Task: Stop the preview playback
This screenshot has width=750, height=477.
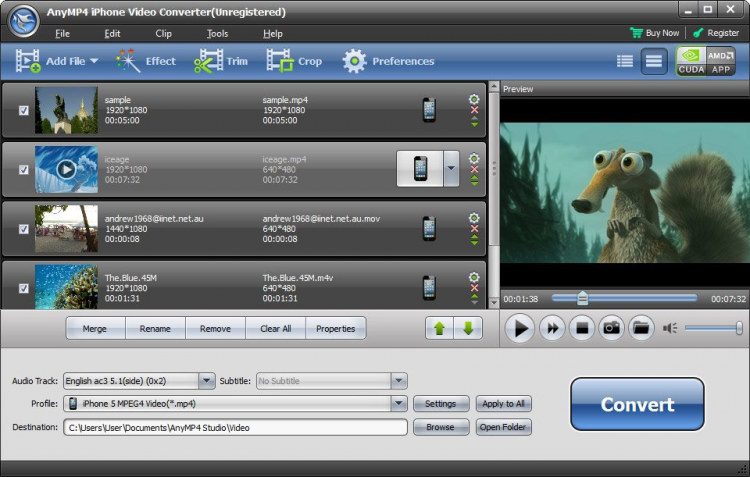Action: click(x=582, y=328)
